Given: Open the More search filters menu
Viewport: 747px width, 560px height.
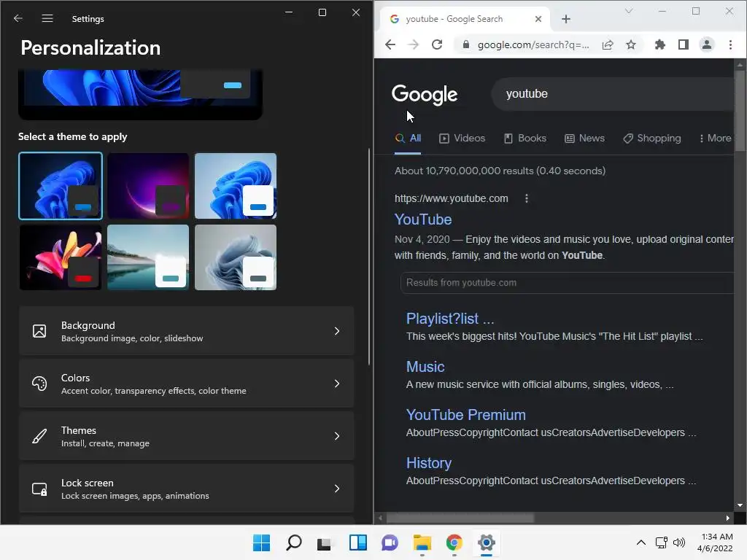Looking at the screenshot, I should [715, 138].
